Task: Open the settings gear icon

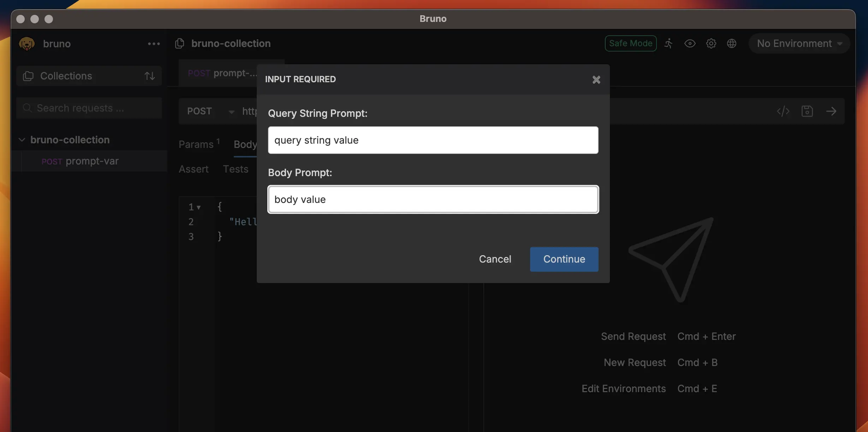Action: (711, 43)
